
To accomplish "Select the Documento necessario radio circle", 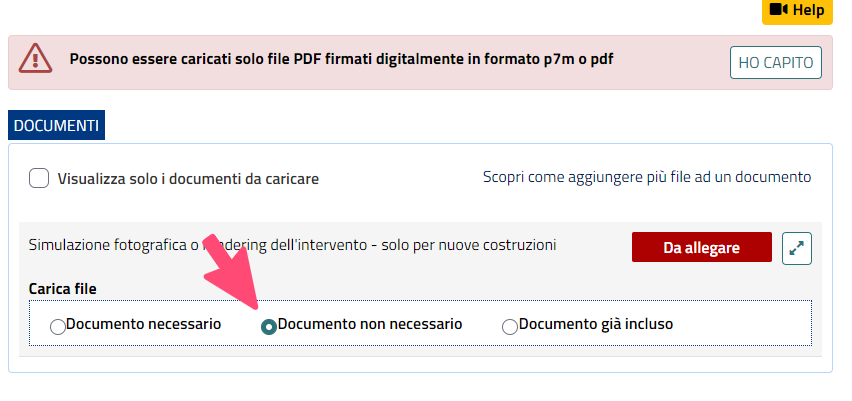I will (x=58, y=327).
